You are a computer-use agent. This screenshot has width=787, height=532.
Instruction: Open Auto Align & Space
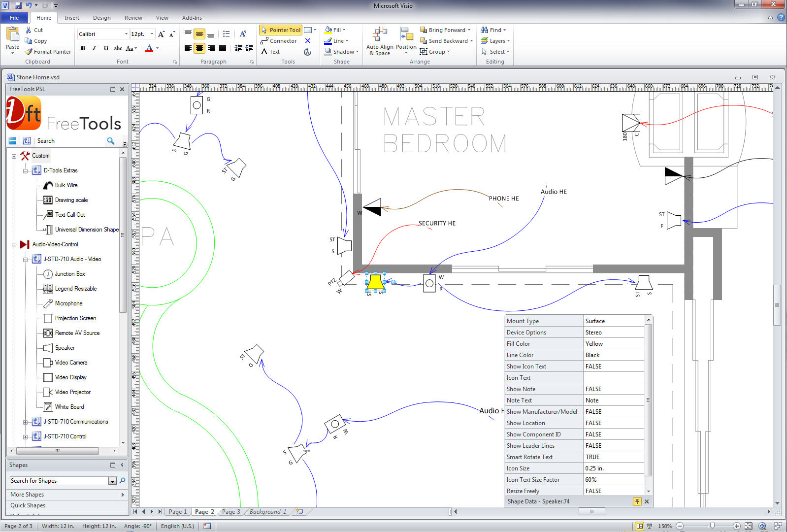[x=380, y=41]
